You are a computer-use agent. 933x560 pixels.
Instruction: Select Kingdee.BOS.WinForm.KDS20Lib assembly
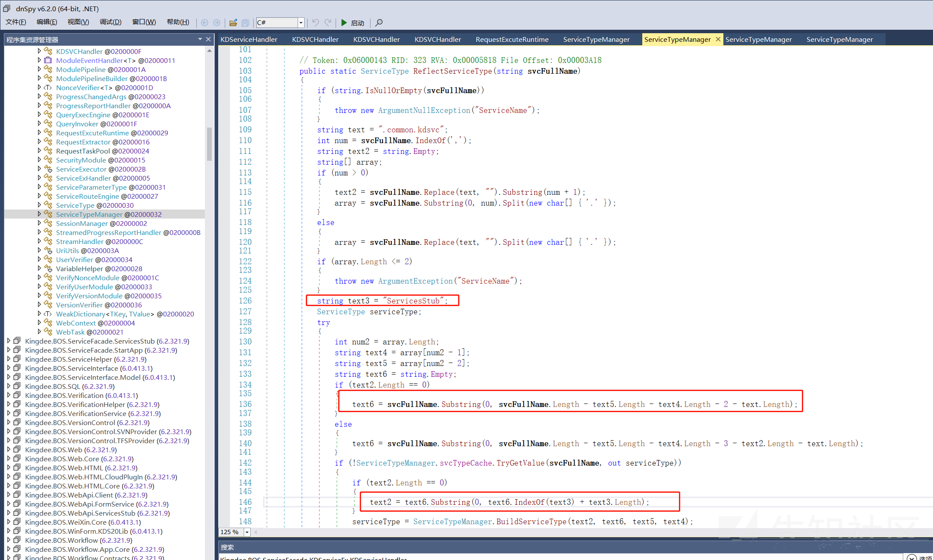click(x=94, y=531)
